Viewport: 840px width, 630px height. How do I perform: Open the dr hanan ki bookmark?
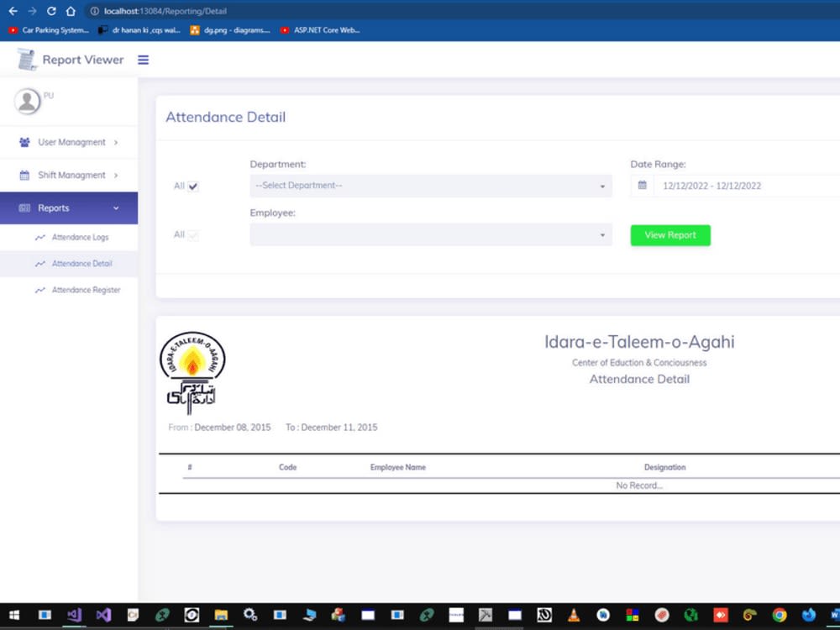click(139, 30)
